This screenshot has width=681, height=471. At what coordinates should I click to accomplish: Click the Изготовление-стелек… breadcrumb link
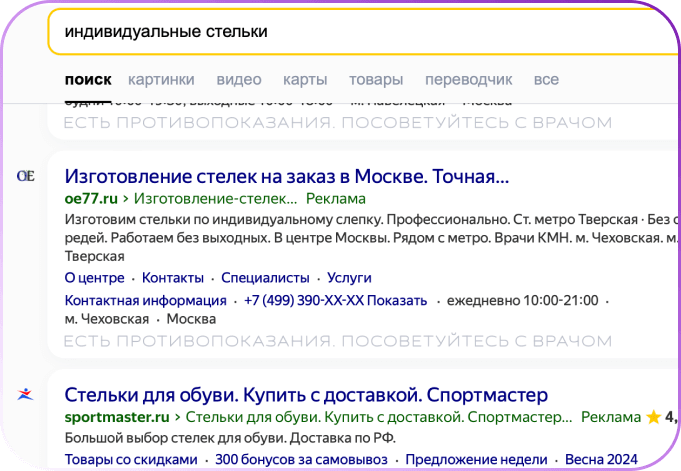pos(215,199)
